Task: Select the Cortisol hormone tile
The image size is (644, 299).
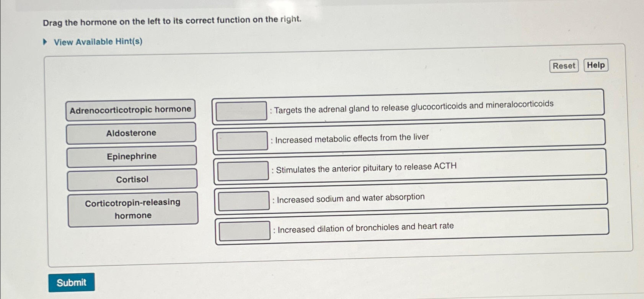Action: point(131,179)
